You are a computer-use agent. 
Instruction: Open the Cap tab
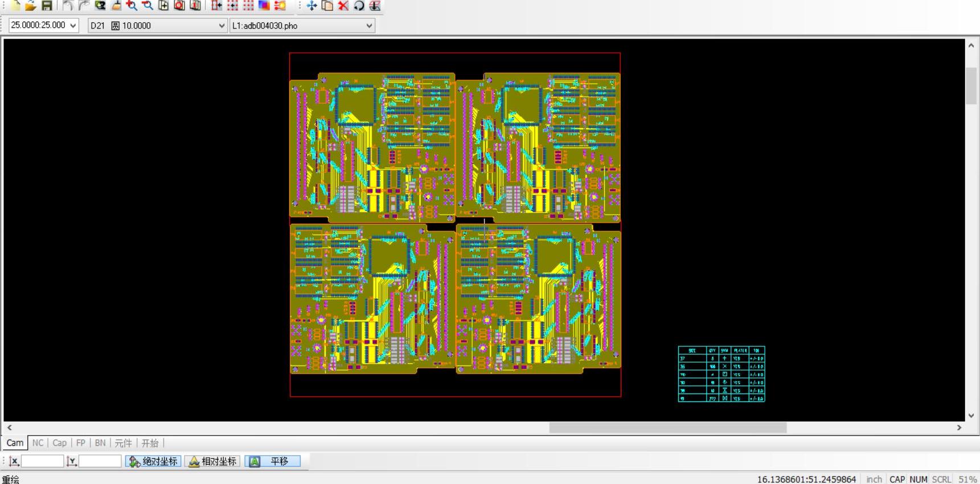(59, 443)
